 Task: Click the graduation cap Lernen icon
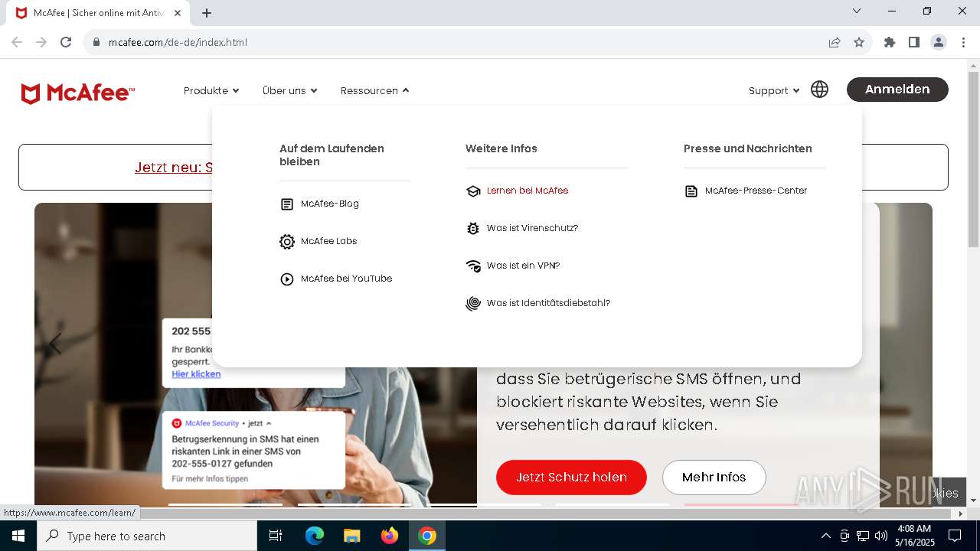[x=473, y=191]
